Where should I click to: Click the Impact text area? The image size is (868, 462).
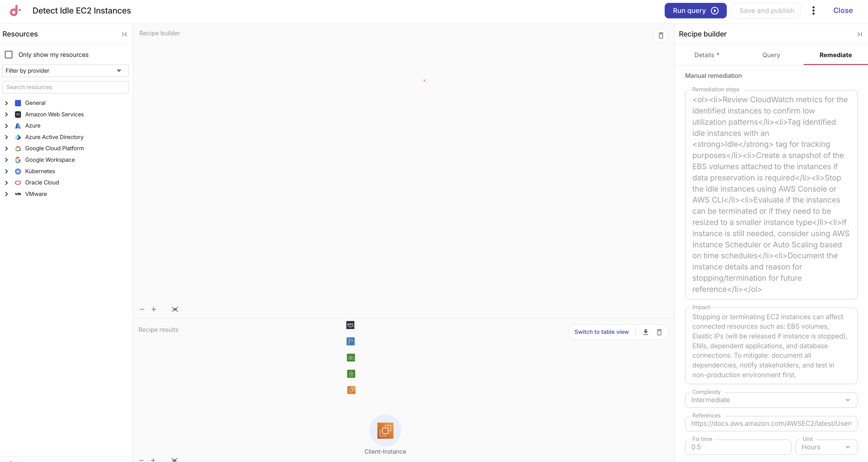point(771,346)
